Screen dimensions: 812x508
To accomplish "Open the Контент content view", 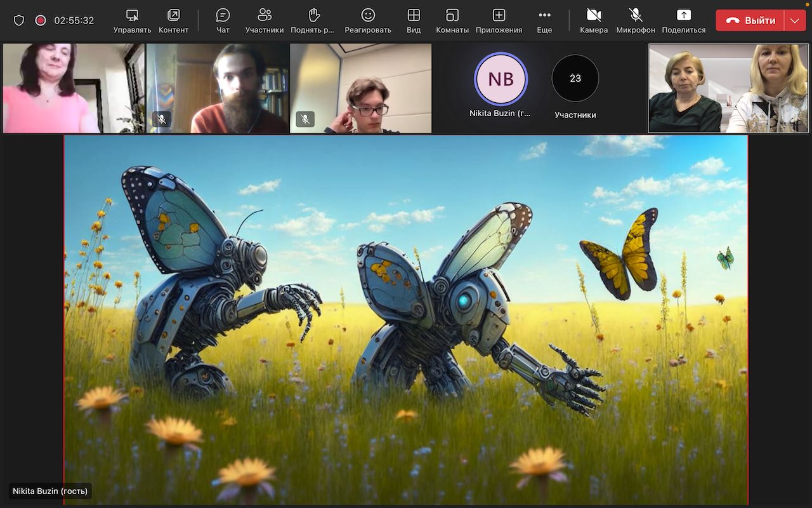I will point(173,20).
